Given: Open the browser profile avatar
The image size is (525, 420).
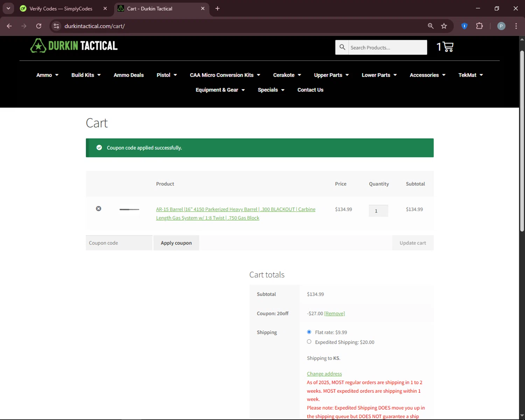Looking at the screenshot, I should click(501, 26).
